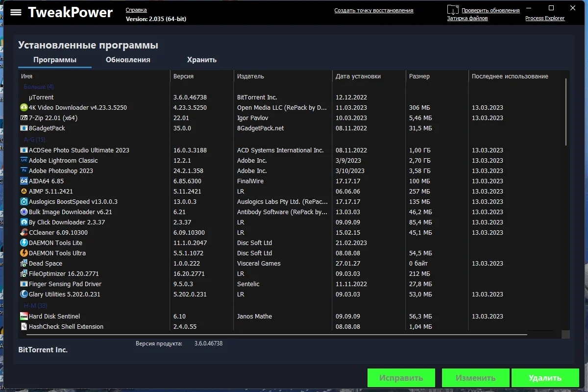Sort by the Имя column header
Screen dimensions: 588x392
point(95,76)
